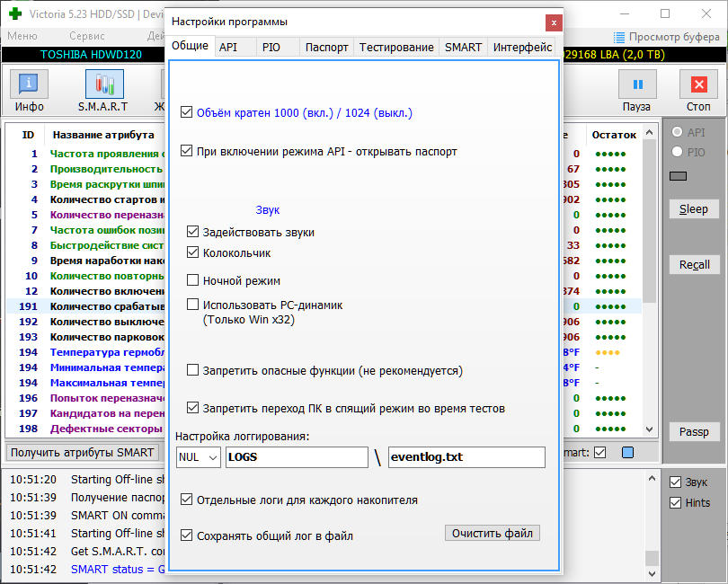Toggle save general log to file checkbox
The image size is (728, 584).
(186, 535)
